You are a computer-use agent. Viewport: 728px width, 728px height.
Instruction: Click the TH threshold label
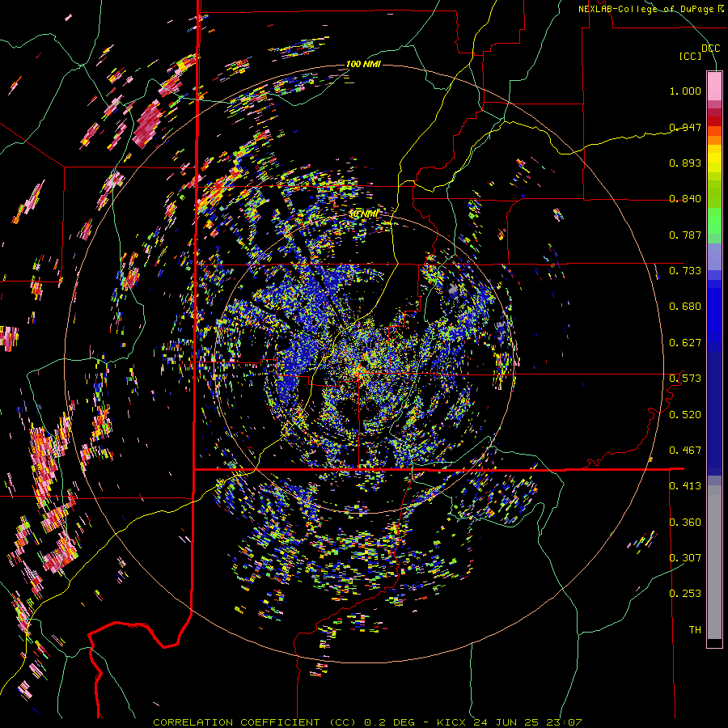[x=695, y=630]
